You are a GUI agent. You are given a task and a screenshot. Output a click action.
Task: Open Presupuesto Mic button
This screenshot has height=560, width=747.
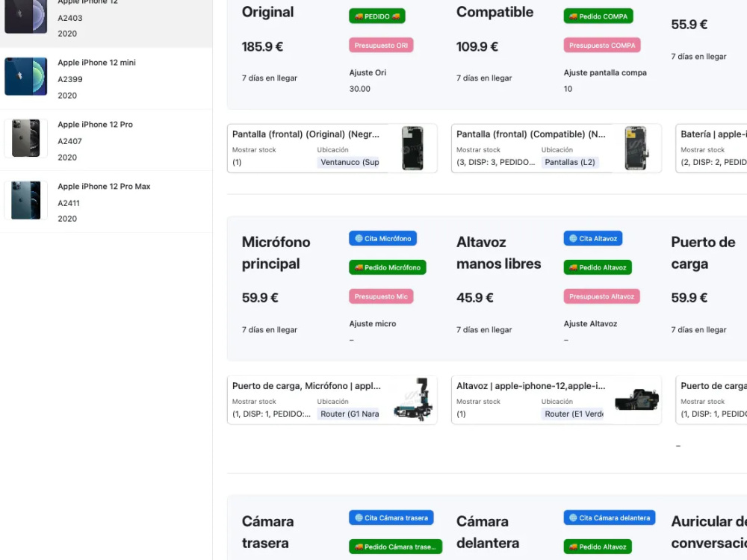(x=381, y=296)
